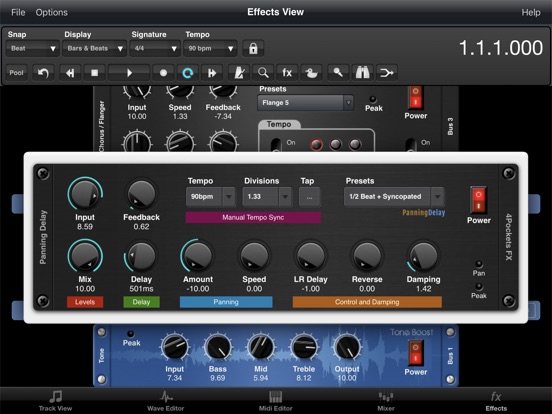552x414 pixels.
Task: Toggle Chorus/Flanger Power switch
Action: coord(415,97)
